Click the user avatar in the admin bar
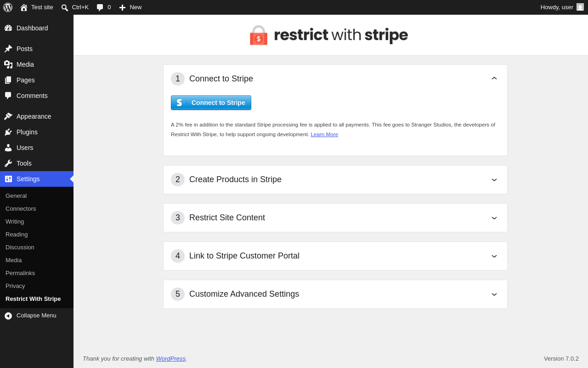 pos(580,7)
